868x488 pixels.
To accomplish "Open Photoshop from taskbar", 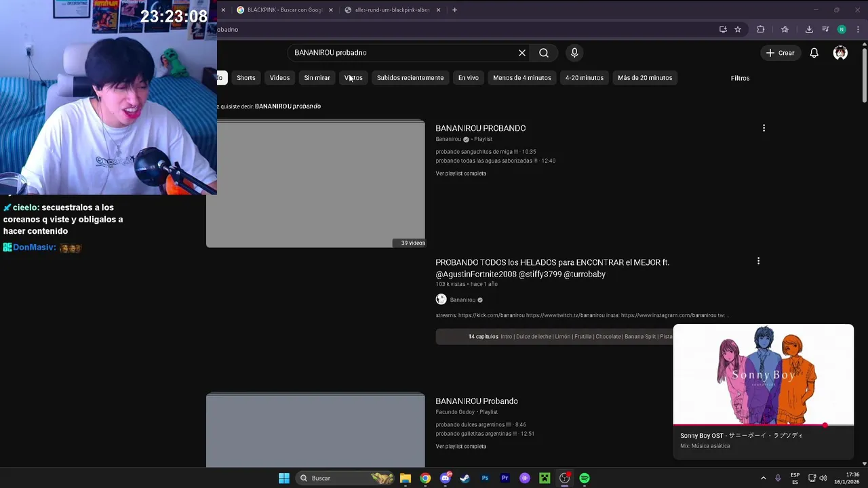I will tap(485, 479).
